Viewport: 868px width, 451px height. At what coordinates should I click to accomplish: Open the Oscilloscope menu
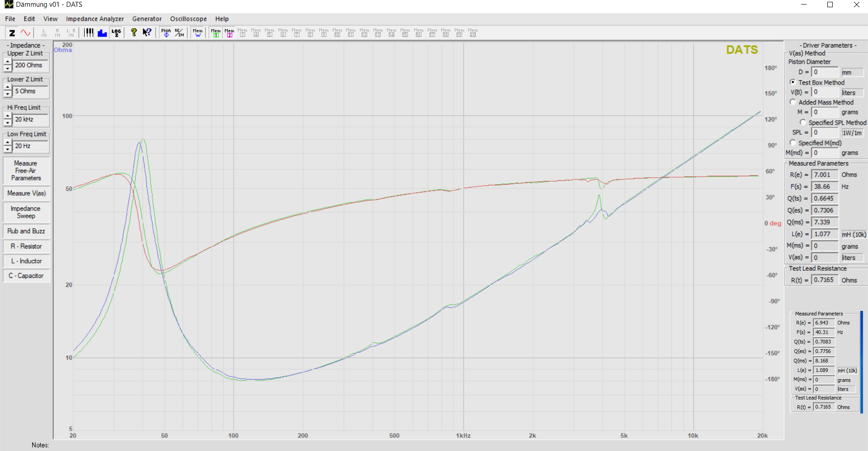tap(188, 19)
